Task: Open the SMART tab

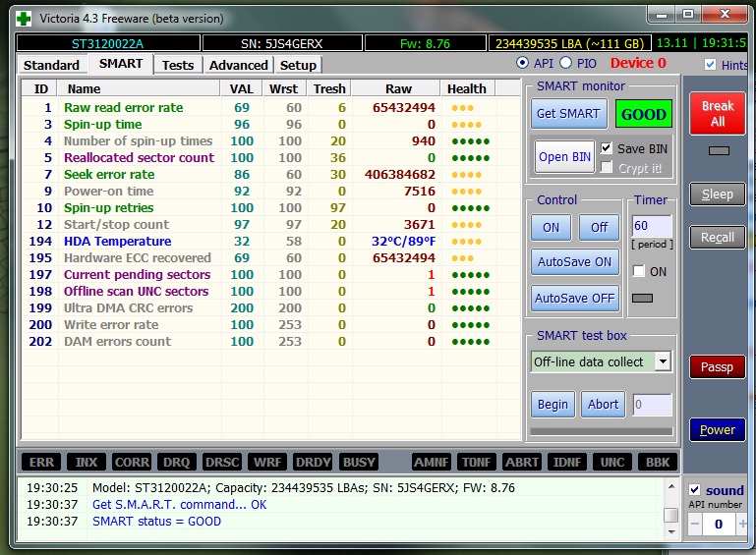Action: [x=121, y=64]
